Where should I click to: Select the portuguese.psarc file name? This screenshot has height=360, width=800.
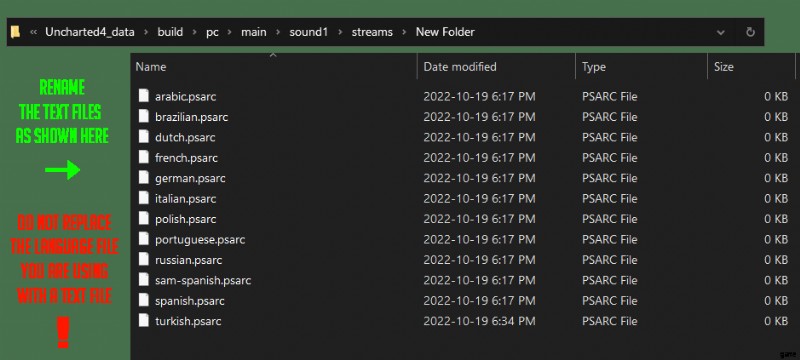tap(200, 239)
